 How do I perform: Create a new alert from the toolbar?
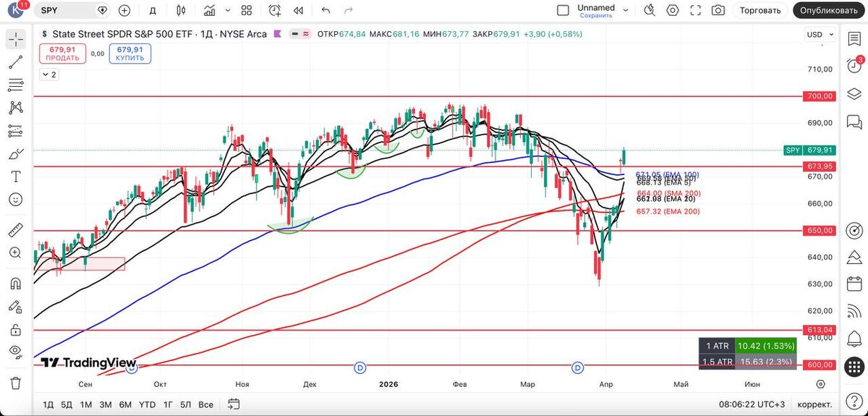point(275,10)
